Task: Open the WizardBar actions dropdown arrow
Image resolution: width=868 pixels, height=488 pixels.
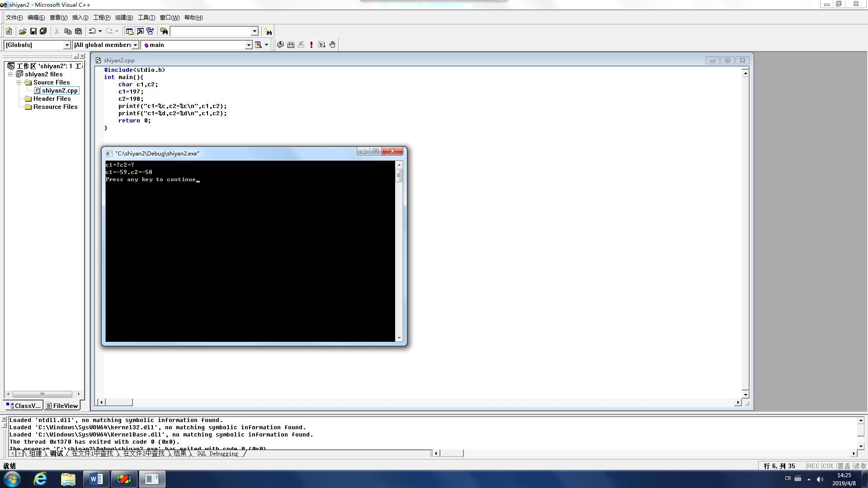Action: [x=266, y=45]
